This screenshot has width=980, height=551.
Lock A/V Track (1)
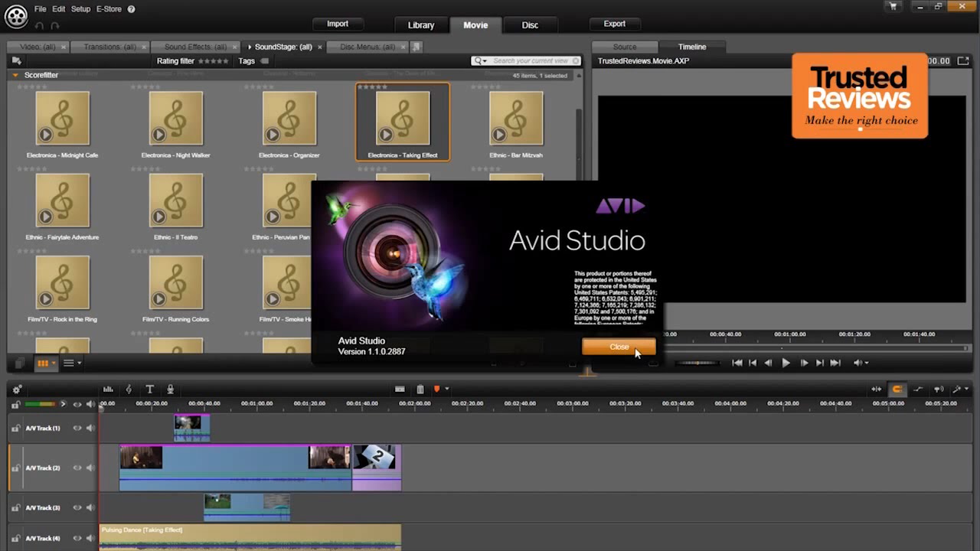(x=15, y=429)
